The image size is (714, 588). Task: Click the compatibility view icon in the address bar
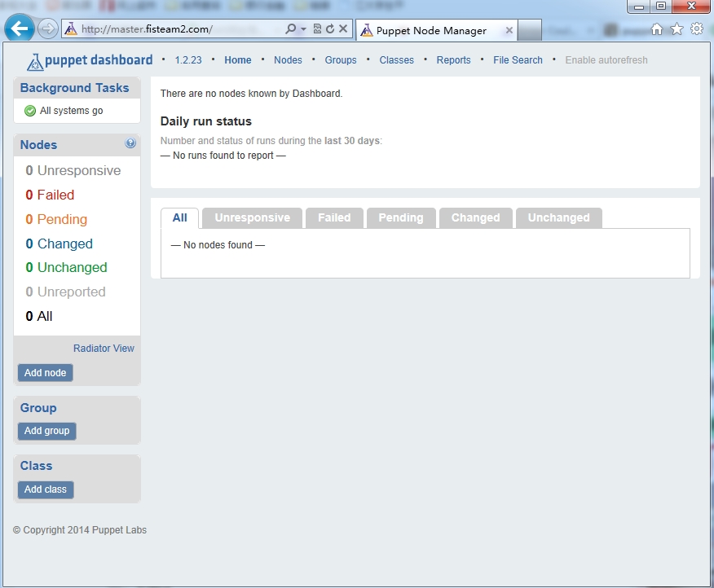coord(317,28)
